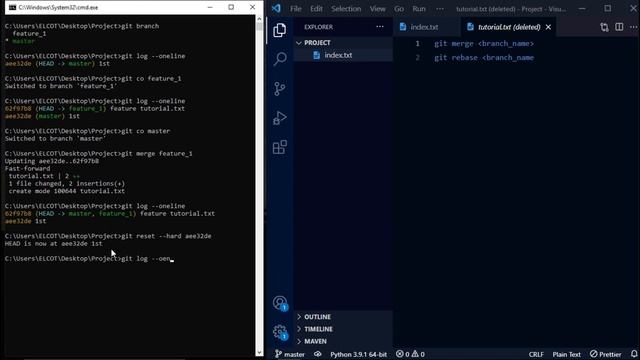Close the tutorial.txt (deleted) tab
Image resolution: width=640 pixels, height=360 pixels.
[548, 27]
